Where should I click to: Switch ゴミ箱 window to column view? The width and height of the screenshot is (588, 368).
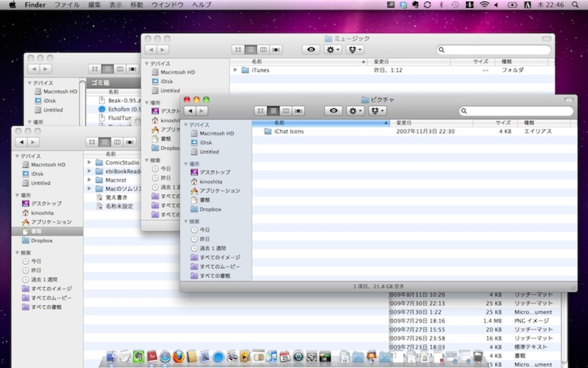tap(120, 69)
